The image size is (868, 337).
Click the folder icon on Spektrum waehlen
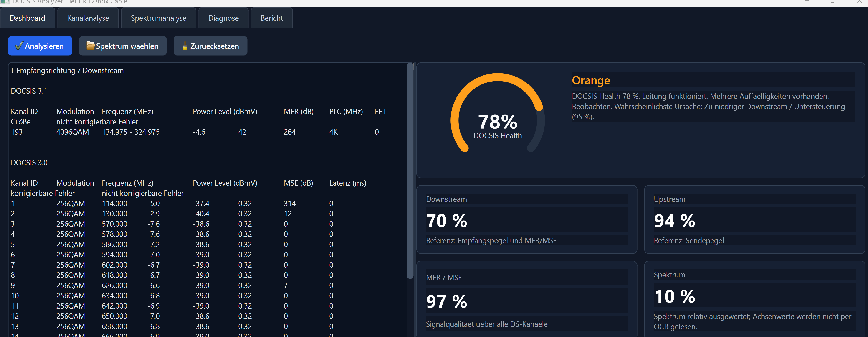[90, 45]
